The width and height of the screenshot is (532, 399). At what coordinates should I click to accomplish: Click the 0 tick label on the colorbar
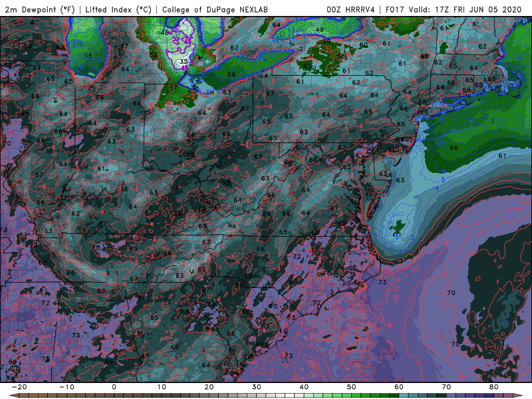point(114,387)
